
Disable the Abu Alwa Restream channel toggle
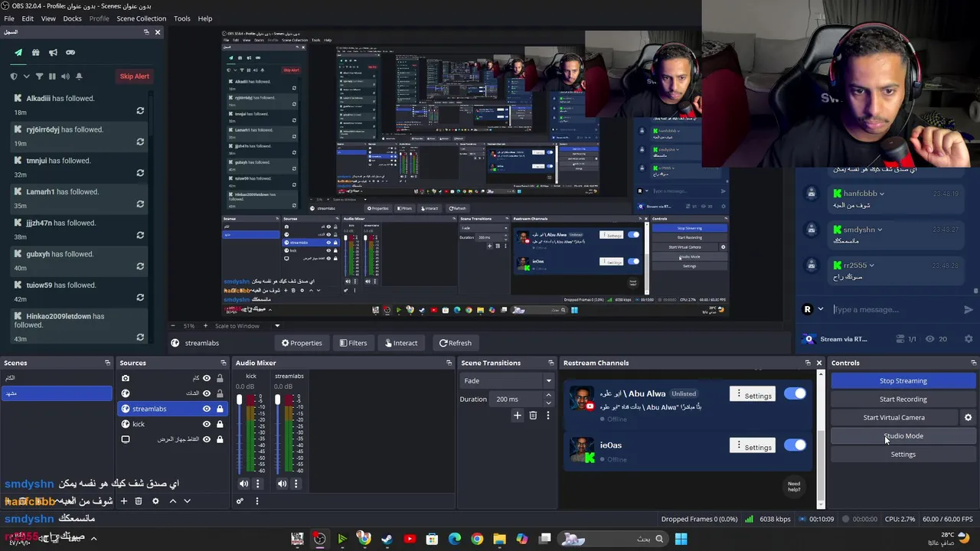tap(795, 393)
